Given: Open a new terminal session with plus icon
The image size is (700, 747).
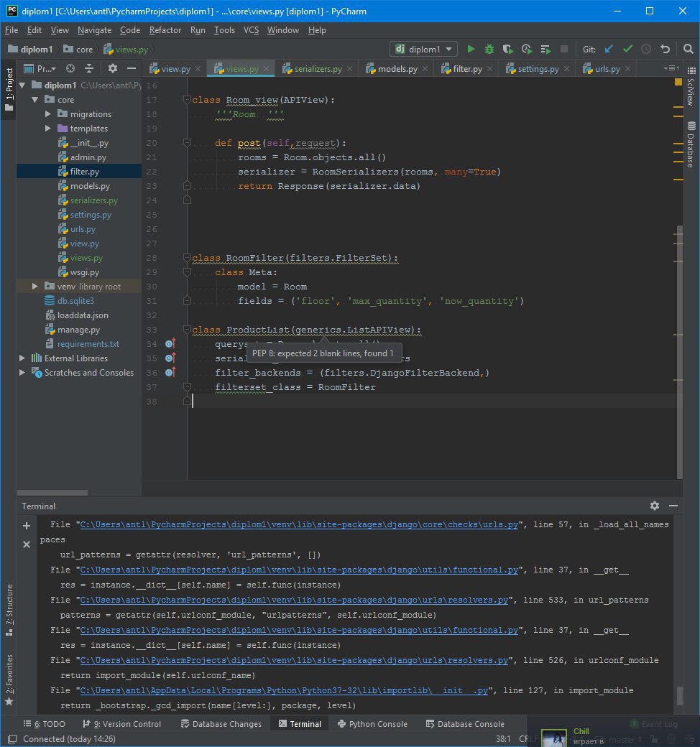Looking at the screenshot, I should point(27,526).
